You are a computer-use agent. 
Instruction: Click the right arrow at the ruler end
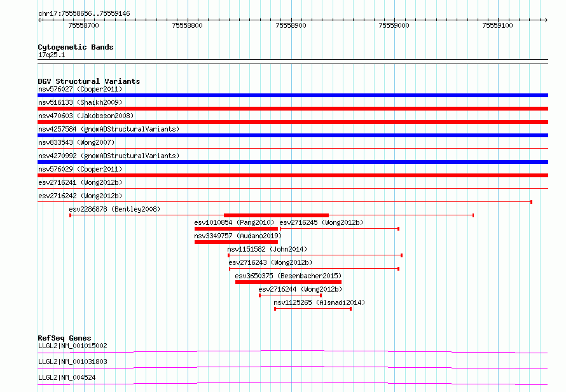546,20
